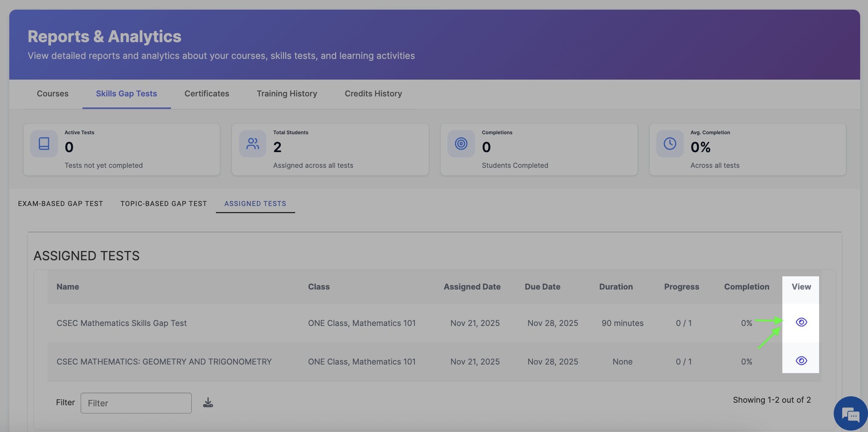This screenshot has width=868, height=432.
Task: Select the Topic-Based Gap Test subtab
Action: click(163, 204)
